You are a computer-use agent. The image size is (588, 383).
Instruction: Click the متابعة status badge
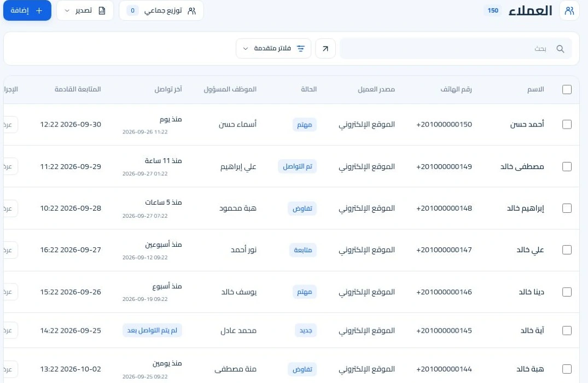[303, 250]
